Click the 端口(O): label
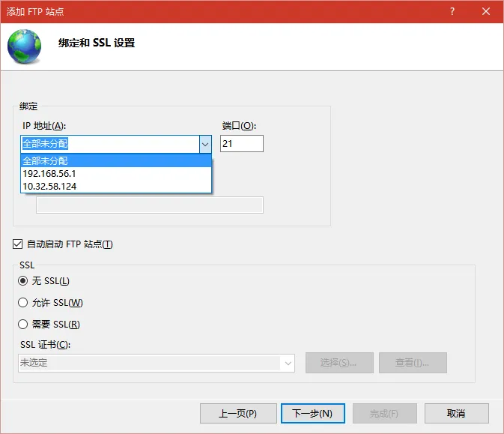504x434 pixels. point(239,126)
